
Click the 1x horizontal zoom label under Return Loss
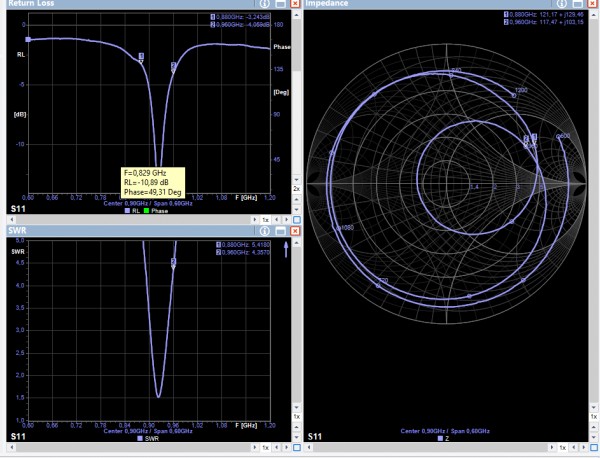(x=265, y=220)
